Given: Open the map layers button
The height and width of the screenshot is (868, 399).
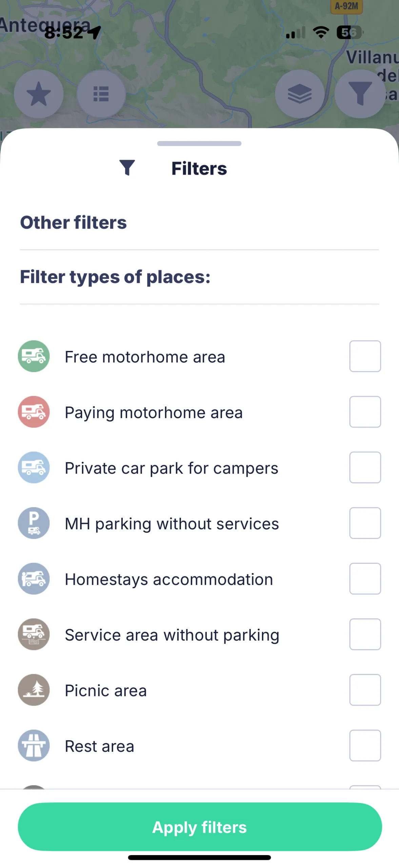Looking at the screenshot, I should tap(300, 94).
